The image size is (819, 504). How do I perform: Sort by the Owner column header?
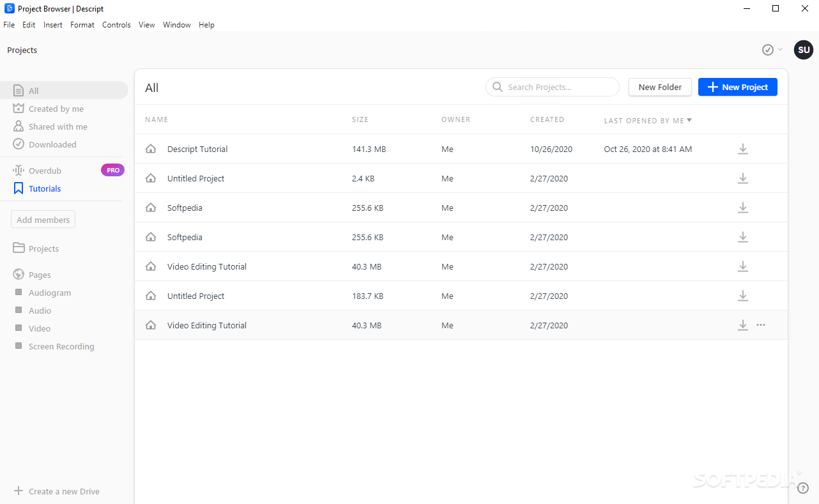pos(455,119)
